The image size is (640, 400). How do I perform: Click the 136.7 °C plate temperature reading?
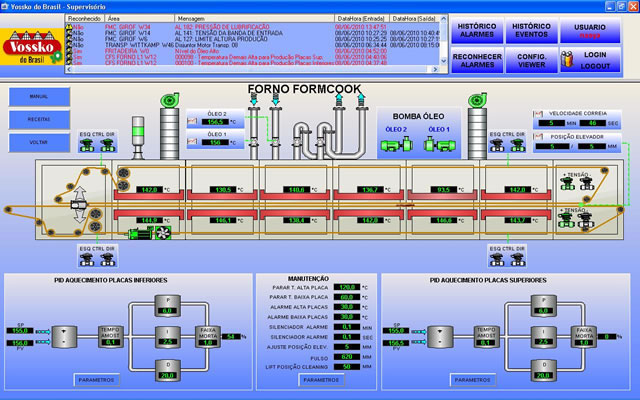click(370, 190)
